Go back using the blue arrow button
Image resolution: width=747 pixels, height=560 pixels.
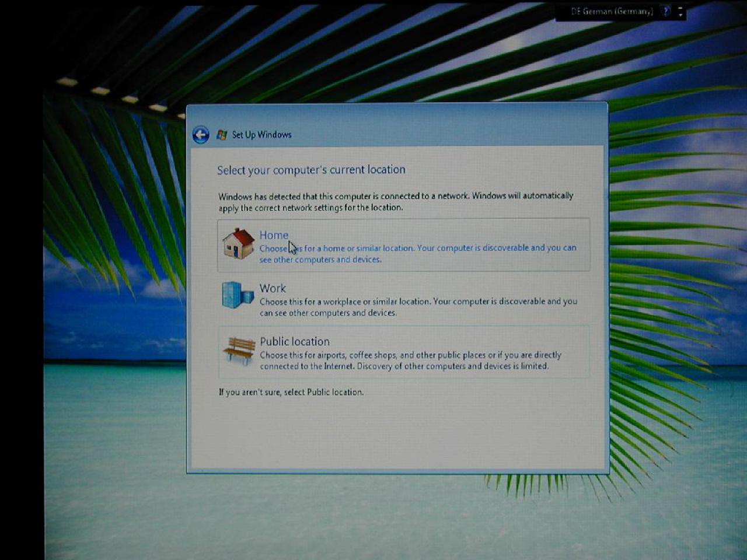pyautogui.click(x=201, y=135)
